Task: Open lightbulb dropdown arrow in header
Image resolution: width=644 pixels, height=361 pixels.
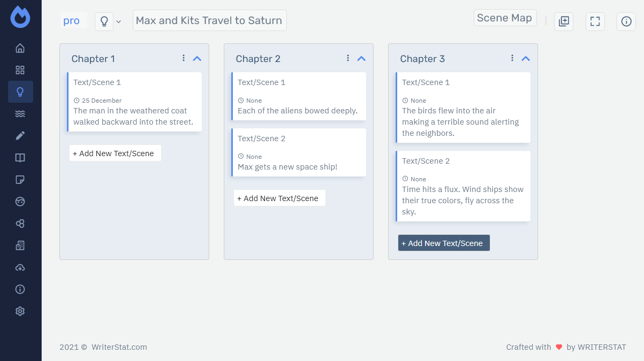Action: pyautogui.click(x=119, y=21)
